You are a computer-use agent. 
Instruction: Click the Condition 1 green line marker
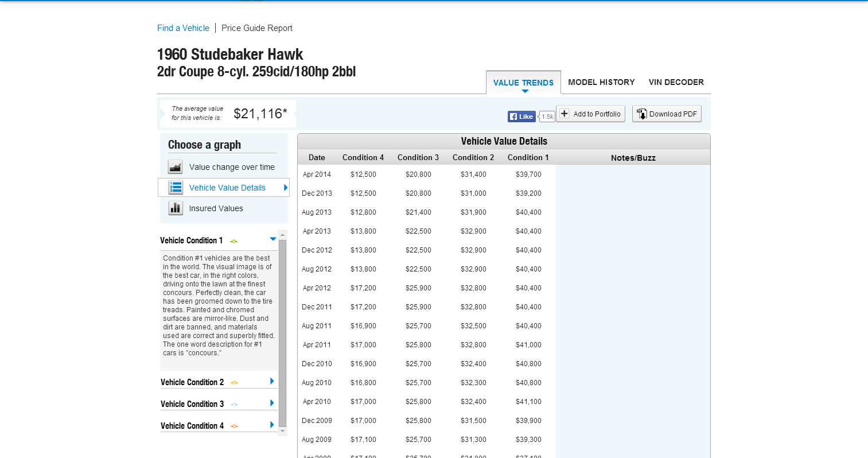[233, 241]
